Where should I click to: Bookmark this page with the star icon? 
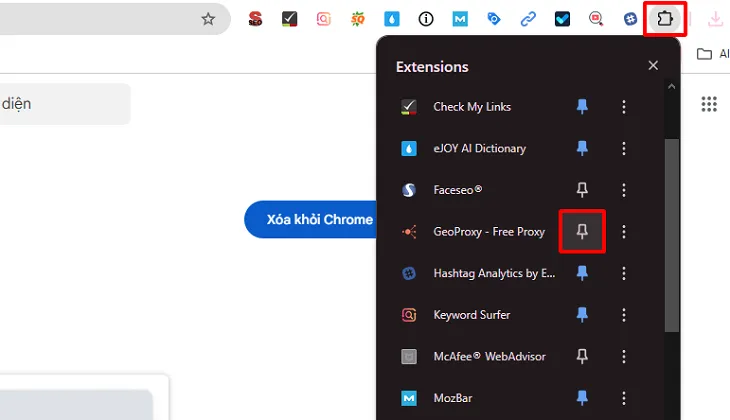click(x=208, y=19)
